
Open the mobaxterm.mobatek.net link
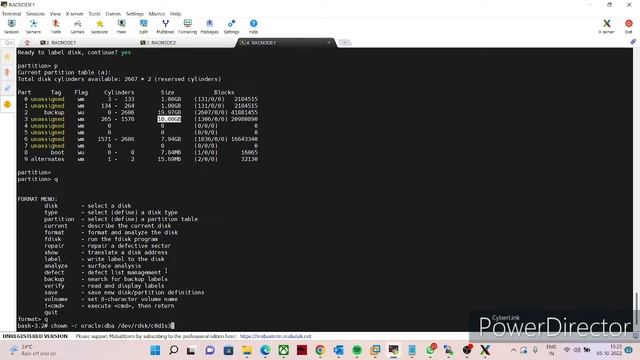[276, 336]
